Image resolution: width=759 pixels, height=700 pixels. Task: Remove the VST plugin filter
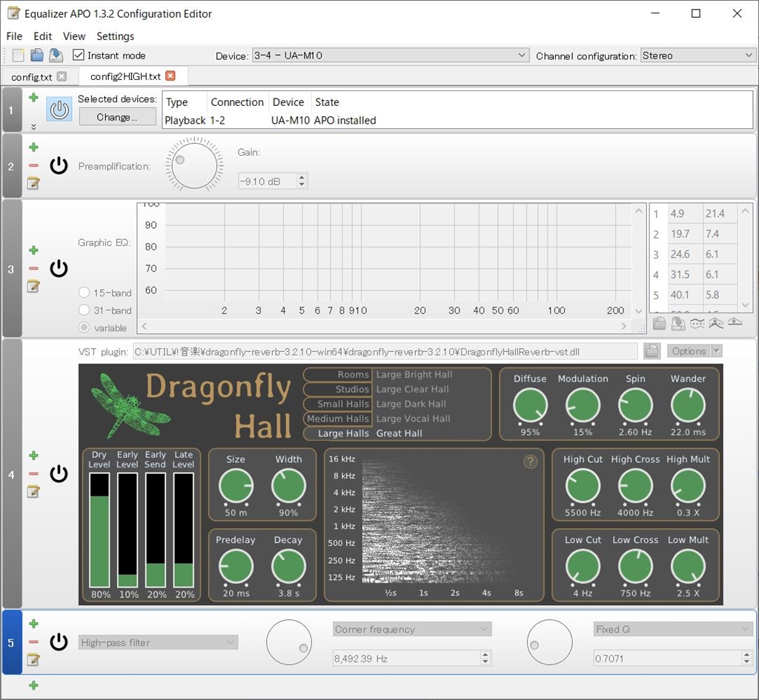(33, 473)
